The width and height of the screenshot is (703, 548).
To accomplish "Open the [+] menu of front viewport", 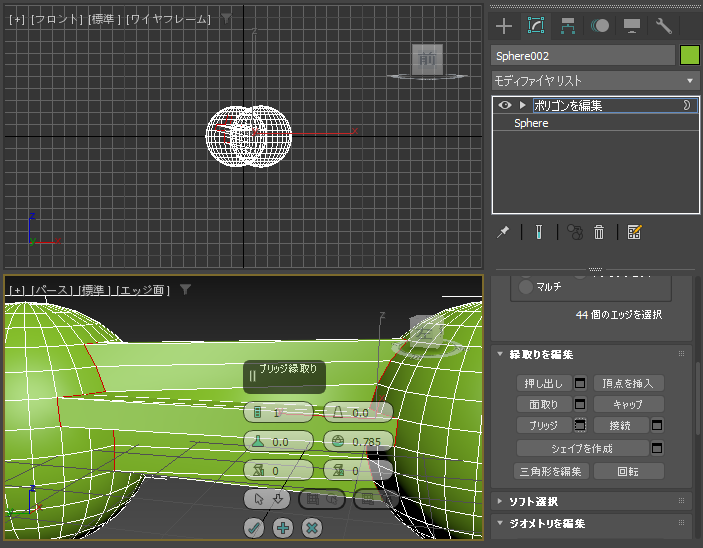I will click(17, 19).
